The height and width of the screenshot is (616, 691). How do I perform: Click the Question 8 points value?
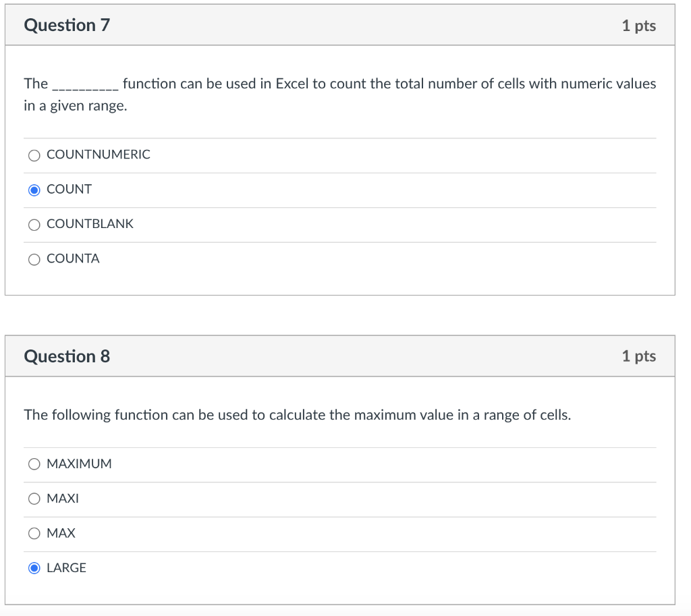(638, 356)
